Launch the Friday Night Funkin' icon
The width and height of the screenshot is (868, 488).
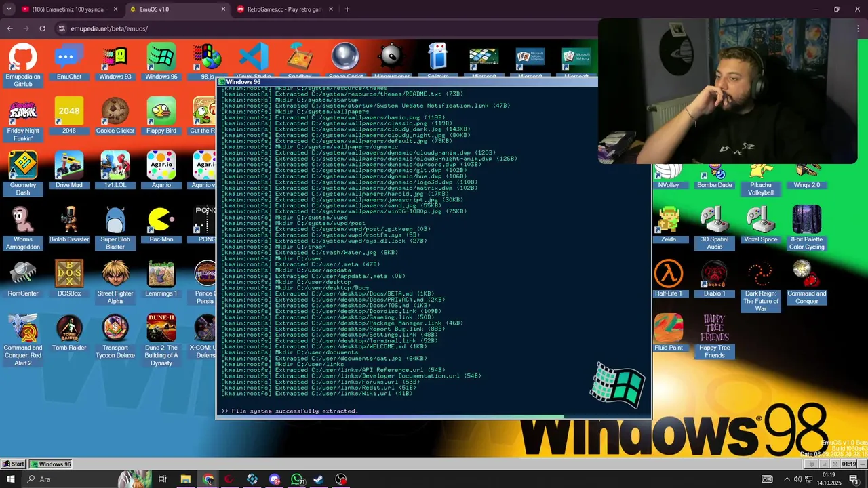23,119
